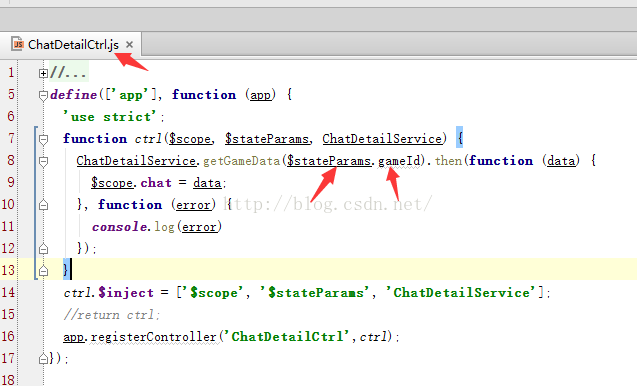Collapse the getGameData call fold on line 8
Image resolution: width=637 pixels, height=386 pixels.
tap(43, 161)
